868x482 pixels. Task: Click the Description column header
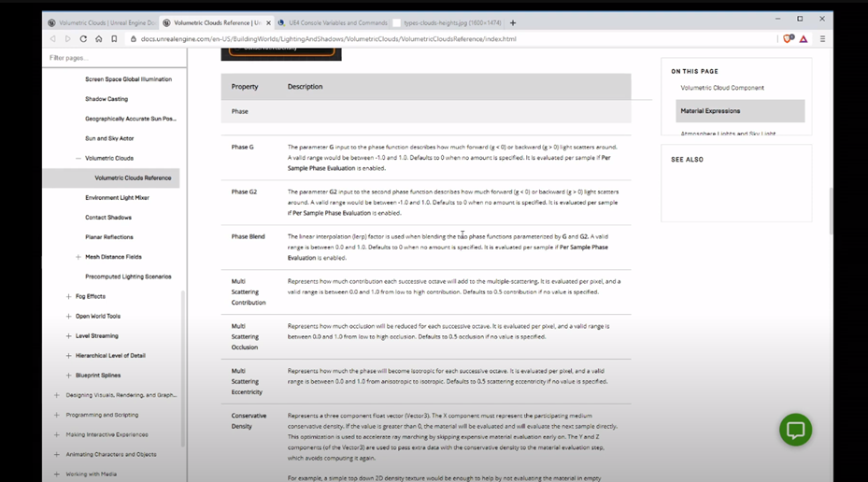click(x=305, y=86)
